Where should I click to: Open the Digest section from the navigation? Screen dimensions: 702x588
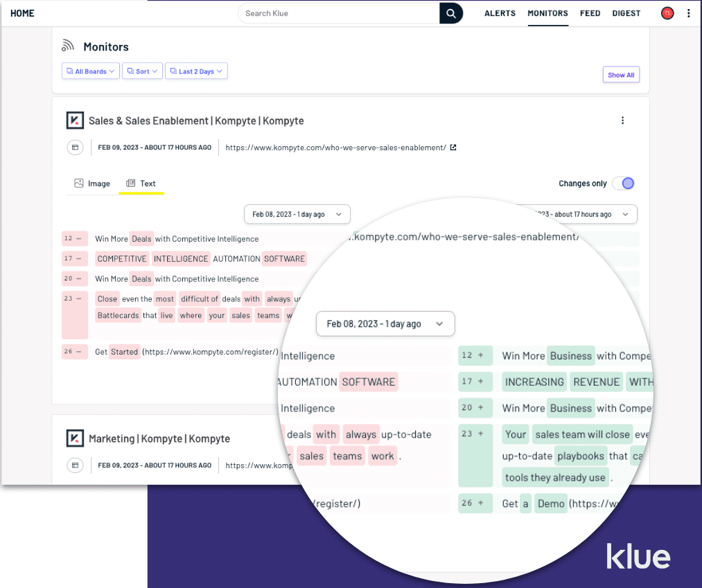(x=626, y=13)
